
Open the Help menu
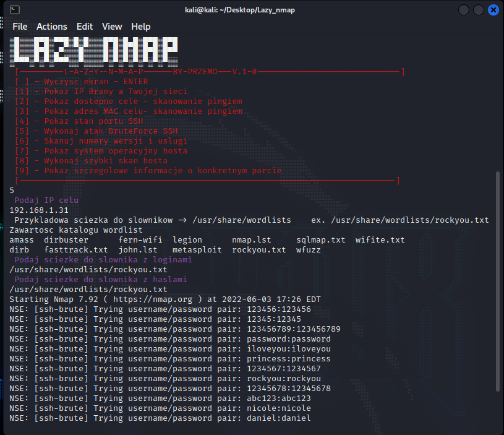click(x=141, y=27)
